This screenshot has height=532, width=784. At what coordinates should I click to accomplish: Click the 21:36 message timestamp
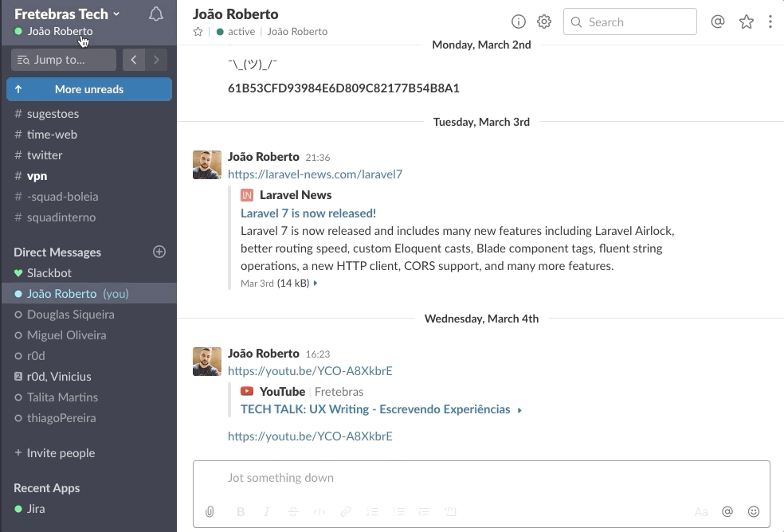pos(317,158)
